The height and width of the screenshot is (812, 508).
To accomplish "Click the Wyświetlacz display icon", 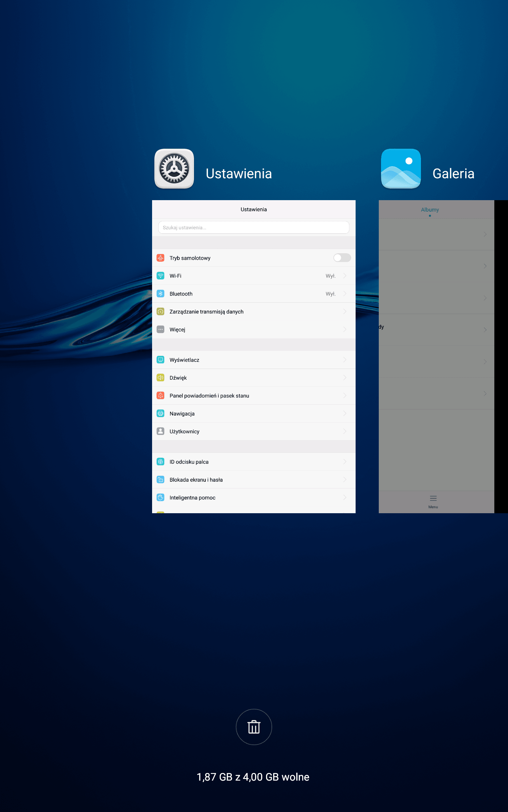I will pos(161,360).
